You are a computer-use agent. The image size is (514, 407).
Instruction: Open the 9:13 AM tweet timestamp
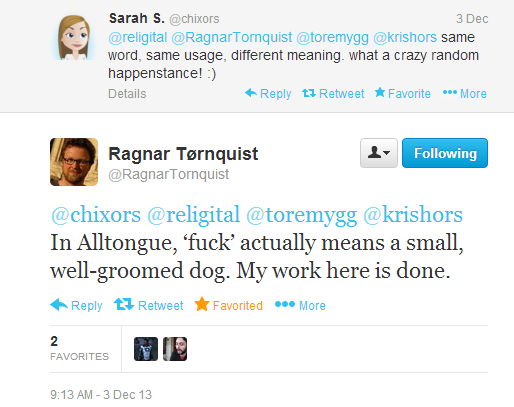pyautogui.click(x=101, y=395)
